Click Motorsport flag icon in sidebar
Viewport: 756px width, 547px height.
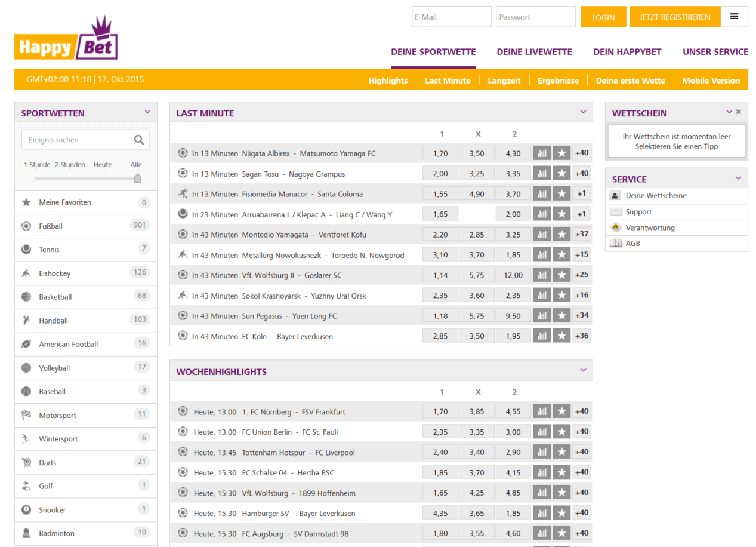tap(26, 415)
